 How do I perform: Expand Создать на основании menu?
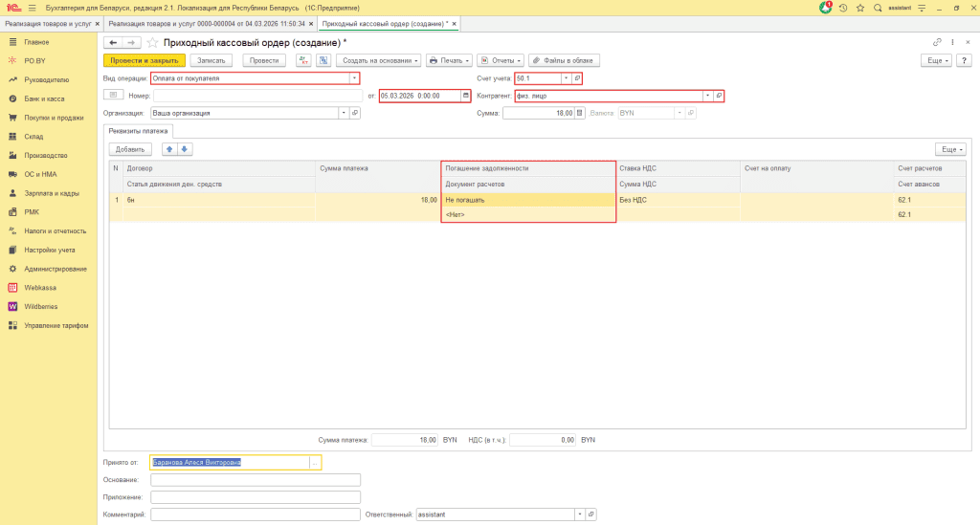379,60
